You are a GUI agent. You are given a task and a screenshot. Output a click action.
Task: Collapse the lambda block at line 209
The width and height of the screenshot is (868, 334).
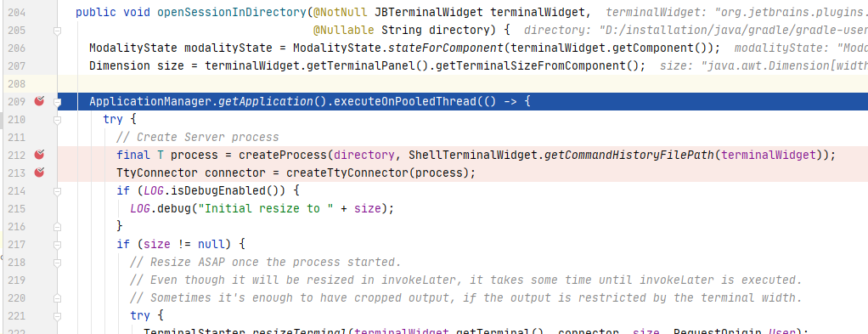point(57,102)
